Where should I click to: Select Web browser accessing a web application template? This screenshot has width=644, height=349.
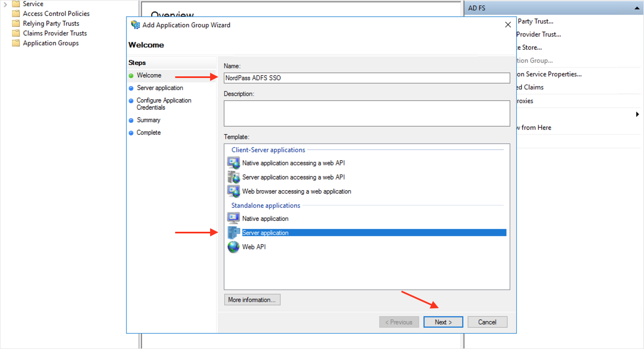point(296,191)
